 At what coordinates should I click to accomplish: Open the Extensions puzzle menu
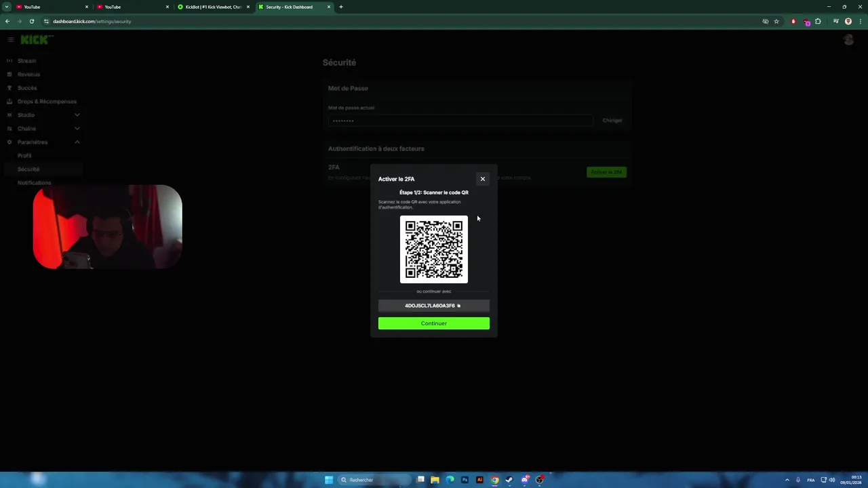click(x=818, y=21)
